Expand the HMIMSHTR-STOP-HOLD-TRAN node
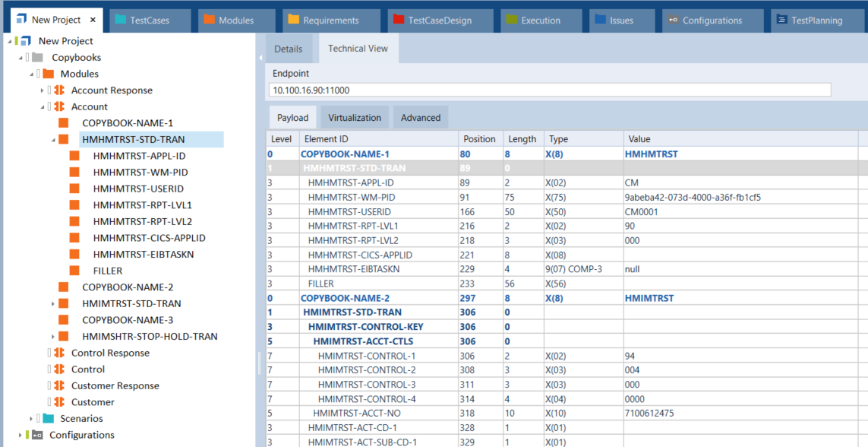The height and width of the screenshot is (447, 868). click(53, 337)
